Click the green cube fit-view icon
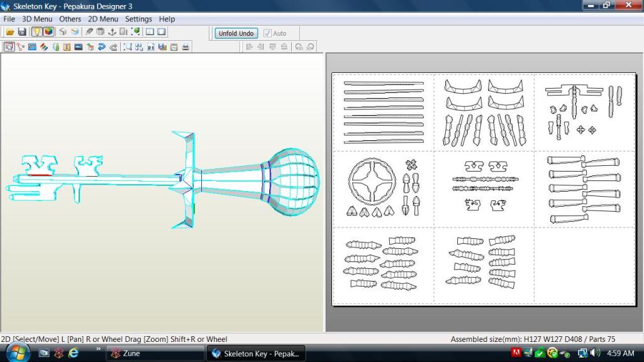The height and width of the screenshot is (362, 644). click(x=135, y=31)
